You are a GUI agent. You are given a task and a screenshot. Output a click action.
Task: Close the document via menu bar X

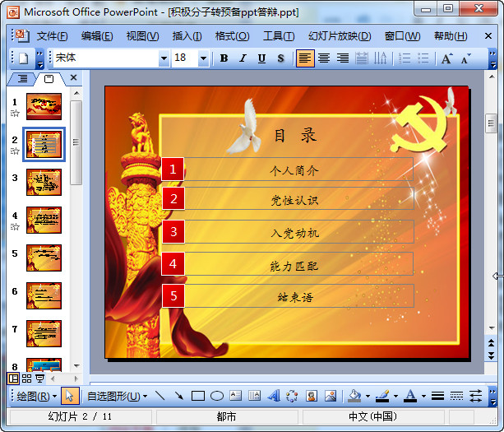point(488,36)
